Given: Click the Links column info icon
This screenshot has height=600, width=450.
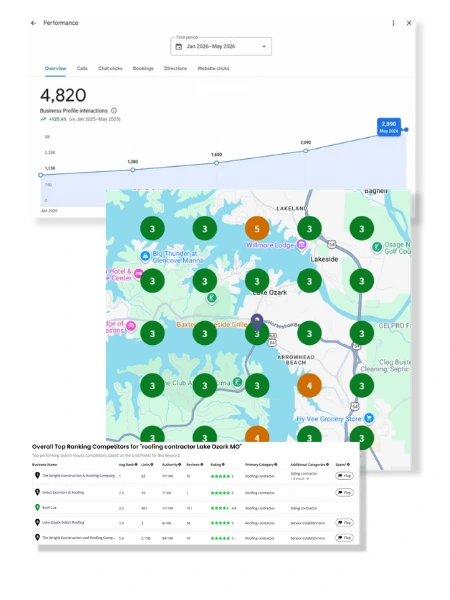Looking at the screenshot, I should (152, 465).
